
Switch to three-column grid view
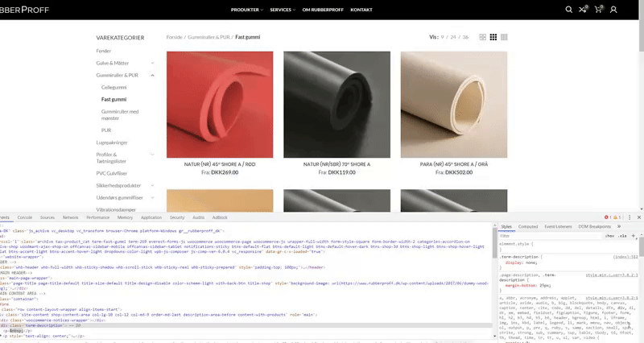coord(493,37)
